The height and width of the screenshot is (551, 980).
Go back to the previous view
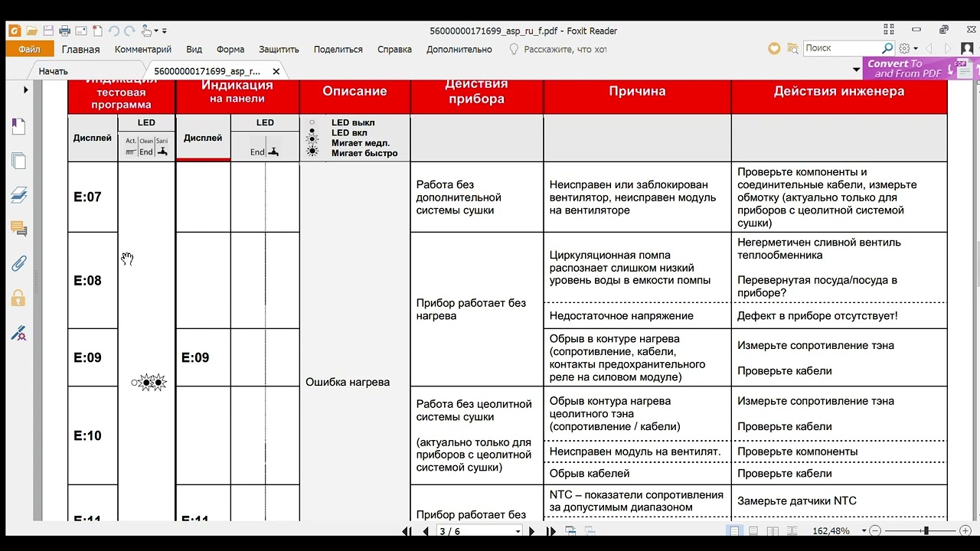(571, 530)
